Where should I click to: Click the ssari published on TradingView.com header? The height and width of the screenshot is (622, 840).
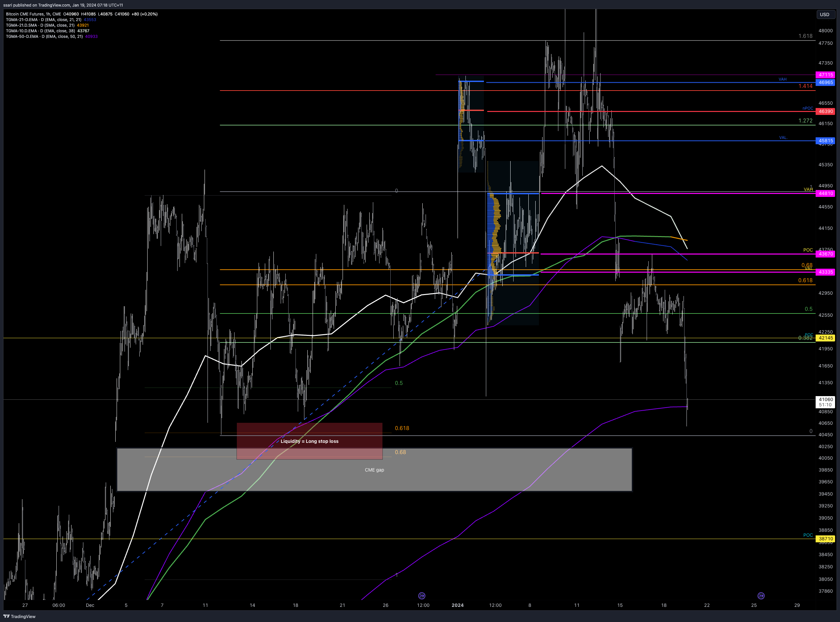click(x=63, y=5)
